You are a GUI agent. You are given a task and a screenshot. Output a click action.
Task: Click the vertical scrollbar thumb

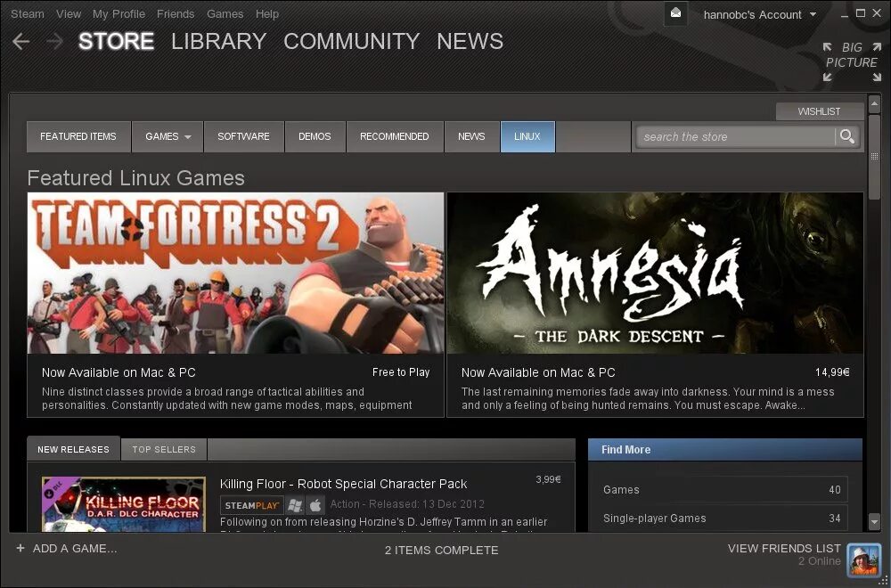[x=874, y=156]
